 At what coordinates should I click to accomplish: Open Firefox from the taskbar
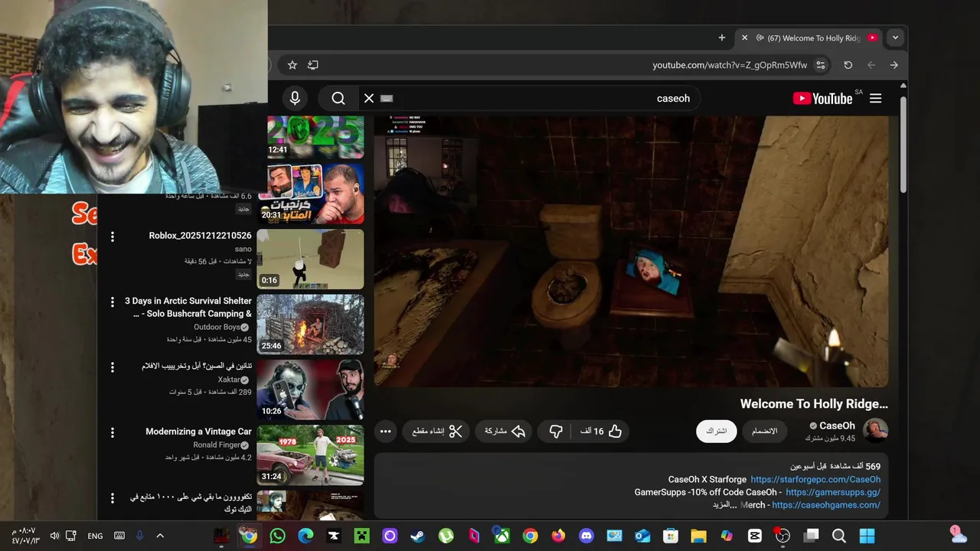click(x=558, y=536)
